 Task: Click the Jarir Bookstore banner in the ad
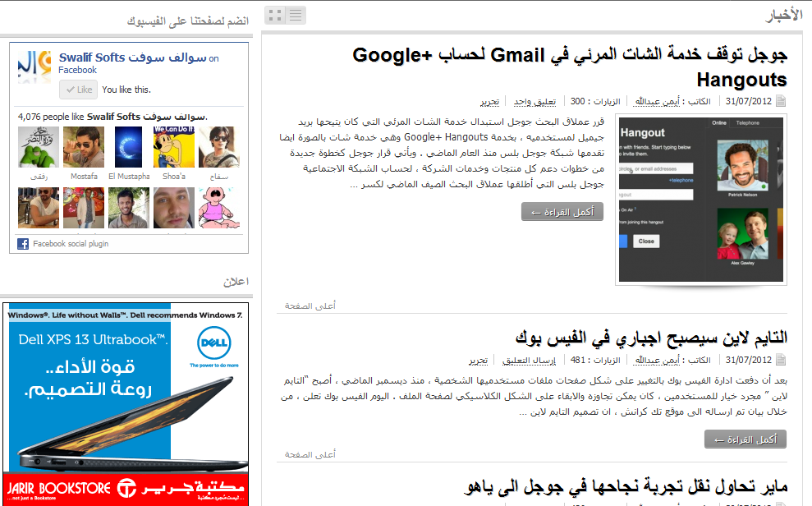click(x=125, y=489)
